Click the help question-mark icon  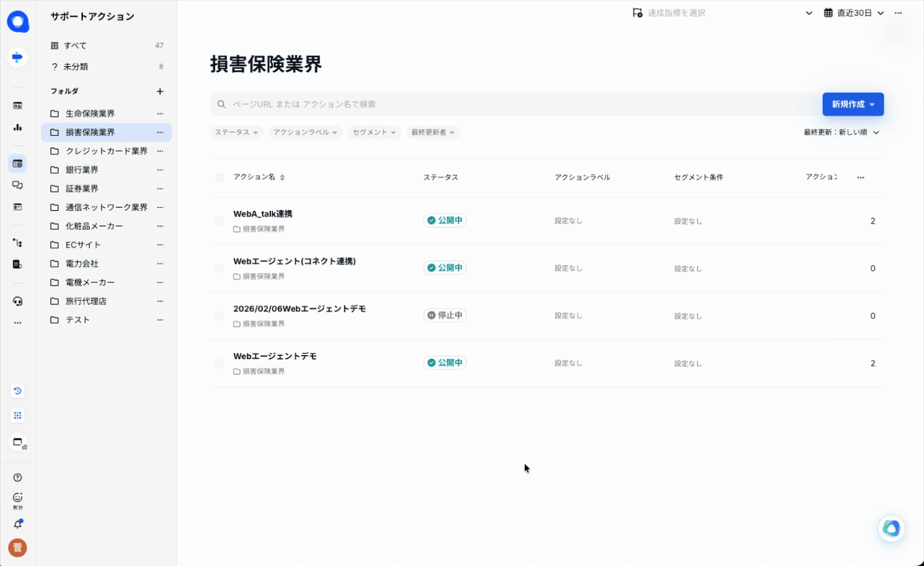coord(18,478)
